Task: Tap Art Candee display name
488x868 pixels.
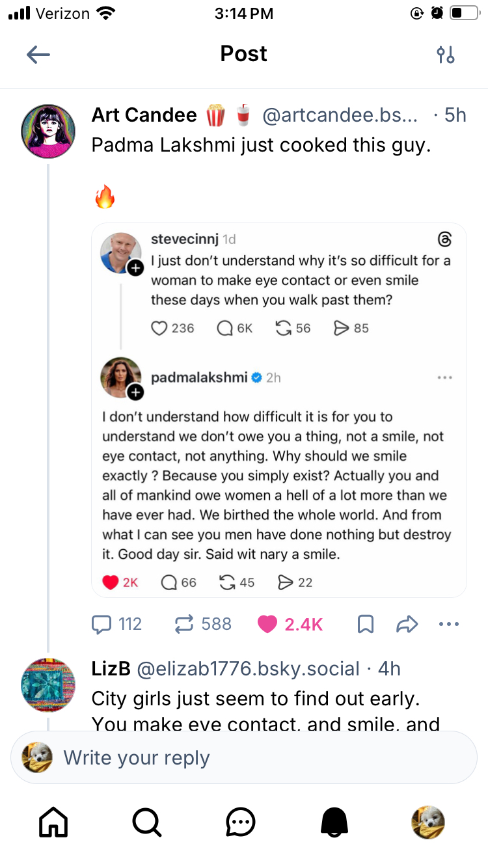Action: click(x=144, y=116)
